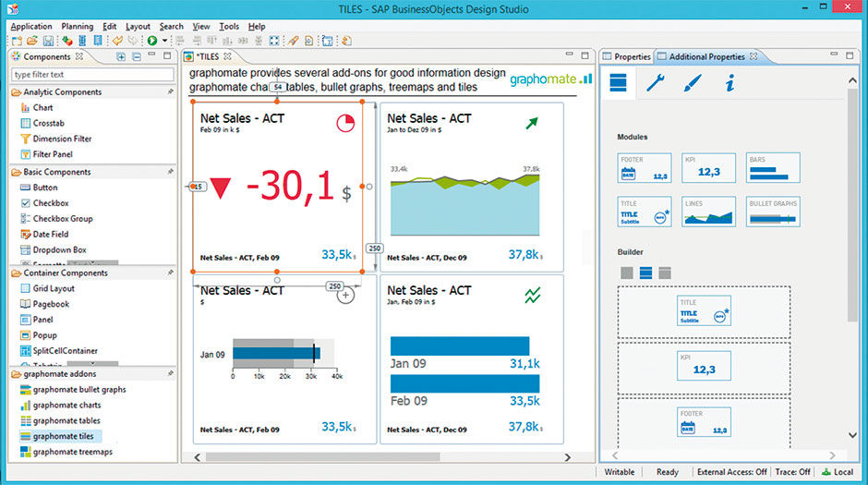
Task: Open the Planning menu
Action: 77,26
